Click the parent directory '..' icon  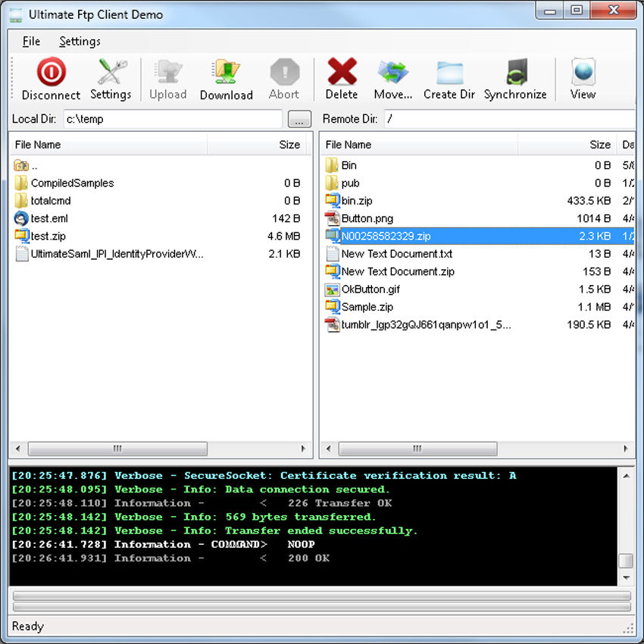tap(21, 165)
